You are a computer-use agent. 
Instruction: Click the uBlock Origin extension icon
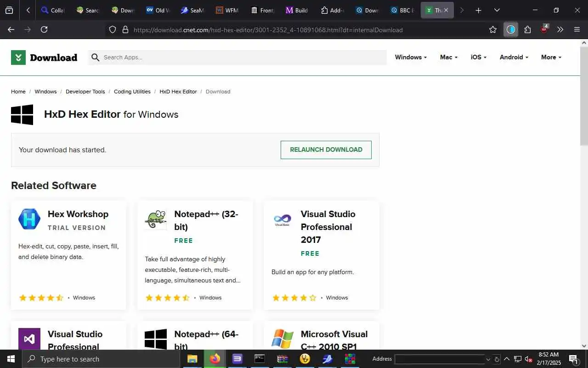point(544,29)
